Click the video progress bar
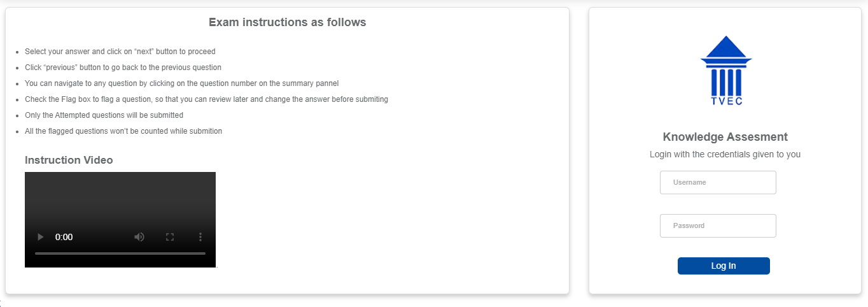 pyautogui.click(x=120, y=253)
